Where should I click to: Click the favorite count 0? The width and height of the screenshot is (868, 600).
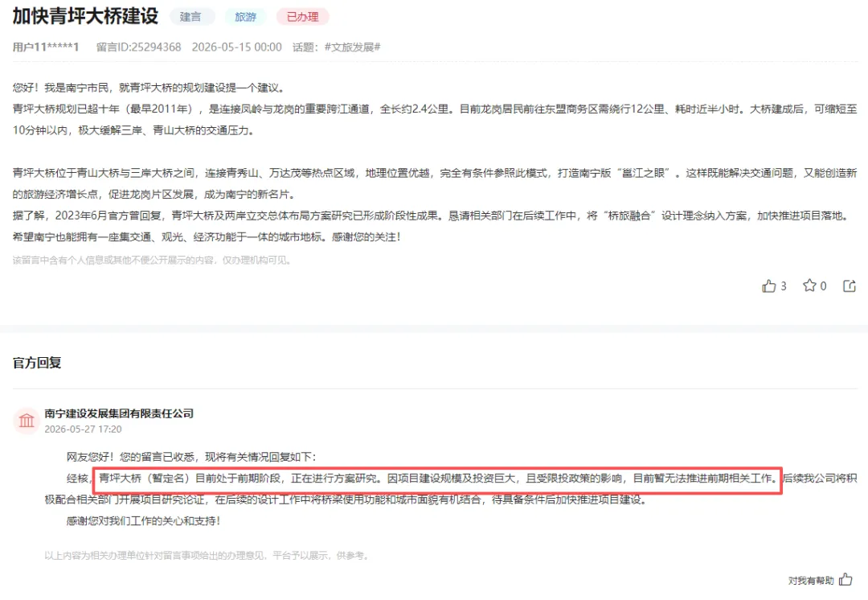[823, 286]
